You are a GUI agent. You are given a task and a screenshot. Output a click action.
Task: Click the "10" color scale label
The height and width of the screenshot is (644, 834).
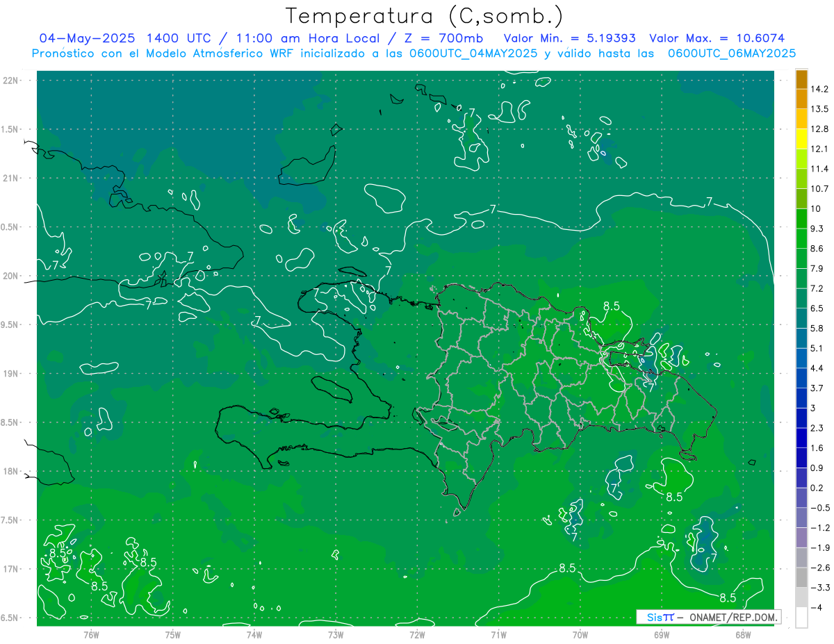816,208
